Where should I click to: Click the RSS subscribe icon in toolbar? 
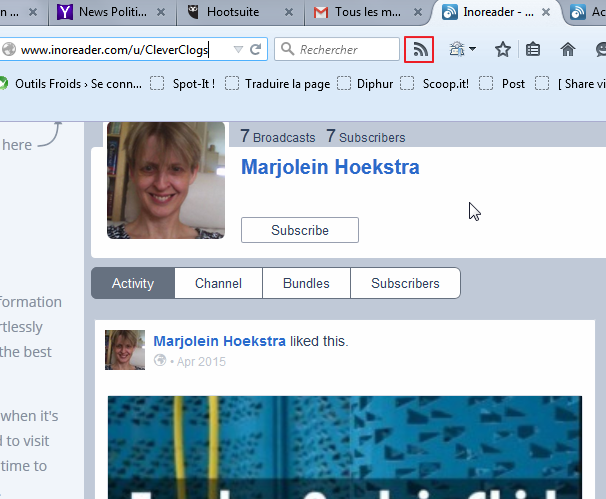click(x=419, y=49)
